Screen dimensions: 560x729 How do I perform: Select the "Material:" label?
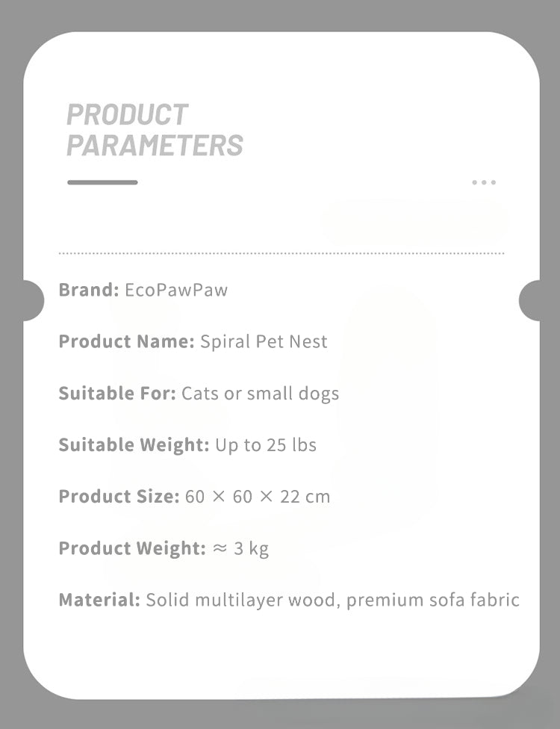[99, 600]
